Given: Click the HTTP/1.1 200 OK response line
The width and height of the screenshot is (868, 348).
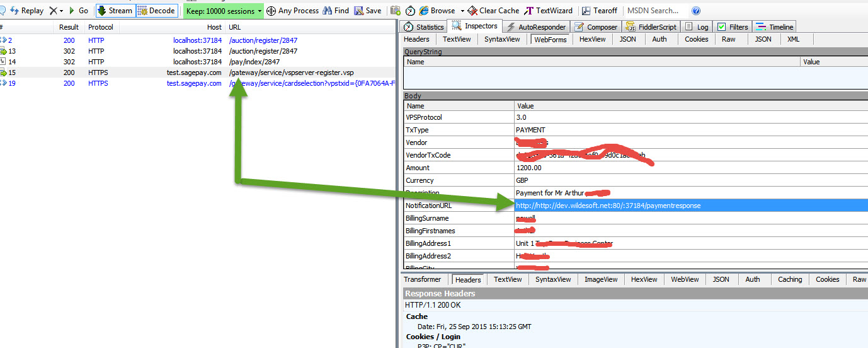Looking at the screenshot, I should pos(434,305).
